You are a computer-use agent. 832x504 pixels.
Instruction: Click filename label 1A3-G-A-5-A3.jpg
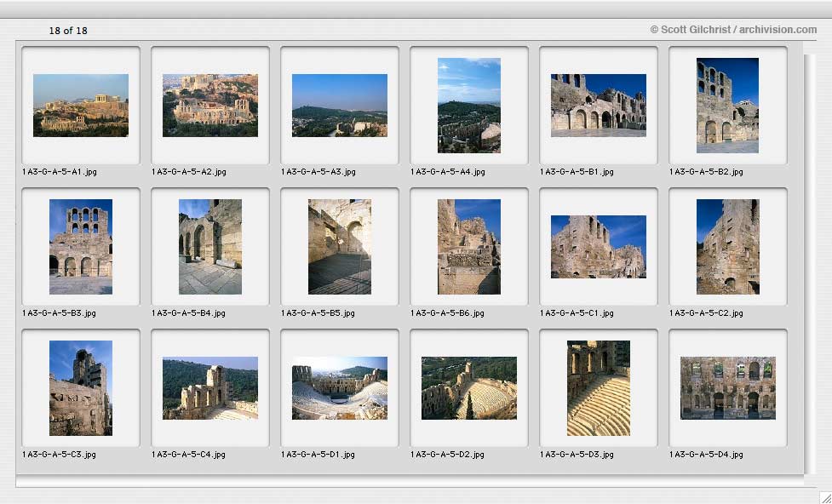318,172
